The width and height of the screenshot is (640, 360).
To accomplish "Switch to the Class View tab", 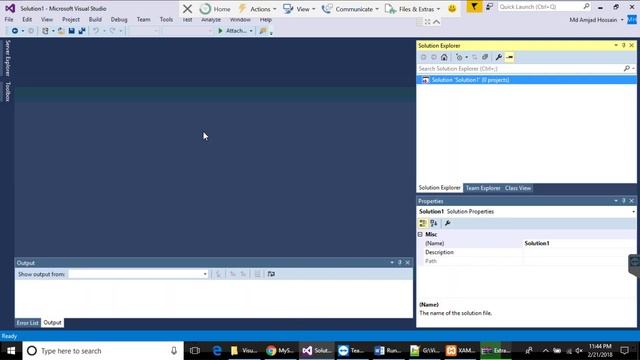I will [x=518, y=188].
